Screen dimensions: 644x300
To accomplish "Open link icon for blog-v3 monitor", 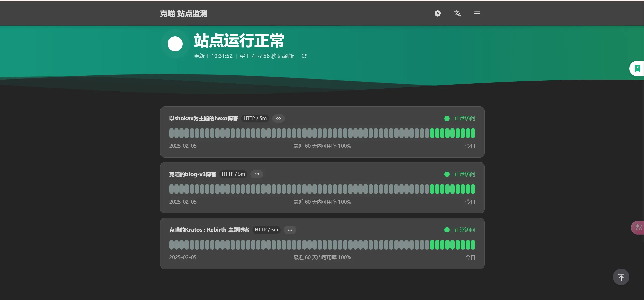I will [x=257, y=174].
